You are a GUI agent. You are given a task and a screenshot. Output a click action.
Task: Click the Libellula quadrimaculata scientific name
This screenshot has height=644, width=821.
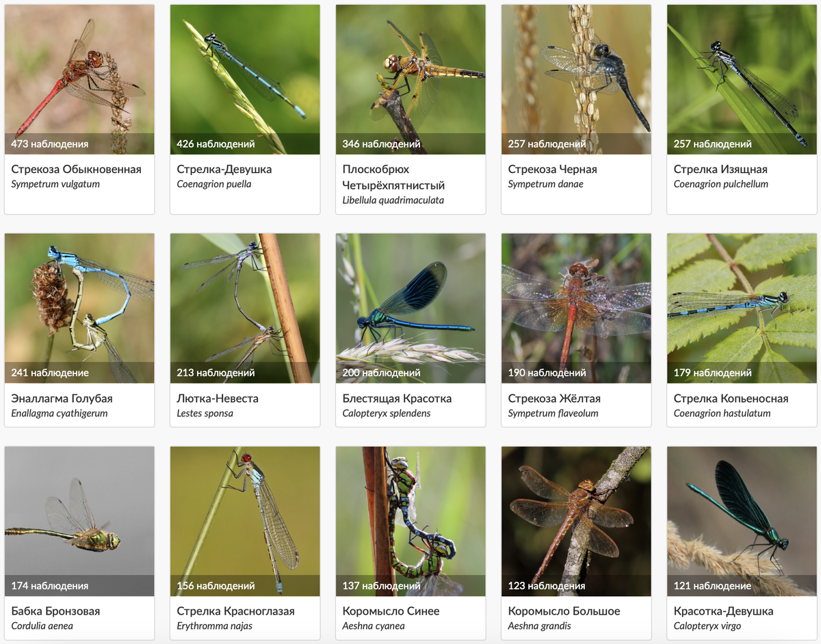393,200
